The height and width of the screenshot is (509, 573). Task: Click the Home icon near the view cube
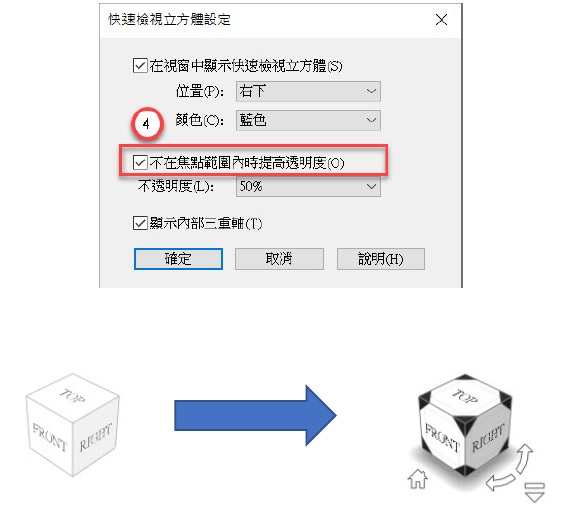coord(418,479)
